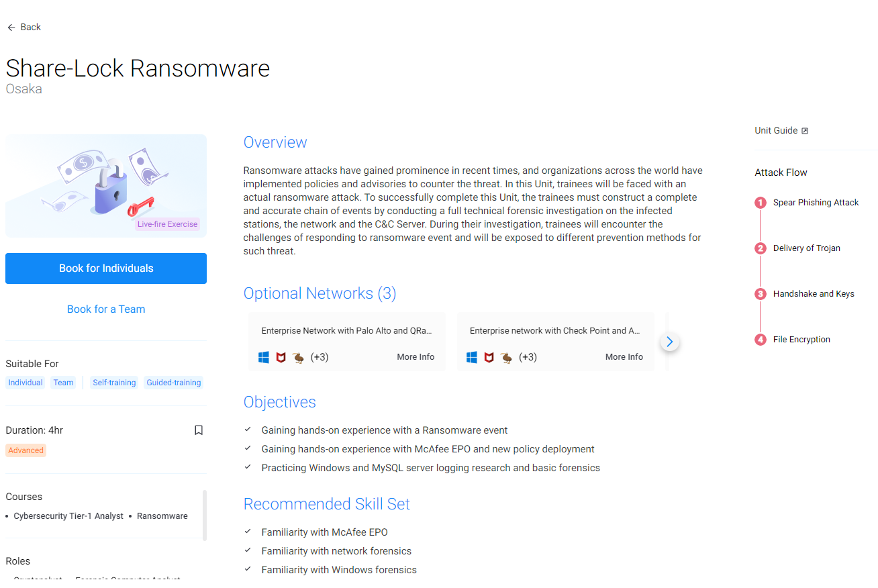The image size is (878, 588).
Task: Select the Team tag
Action: (64, 383)
